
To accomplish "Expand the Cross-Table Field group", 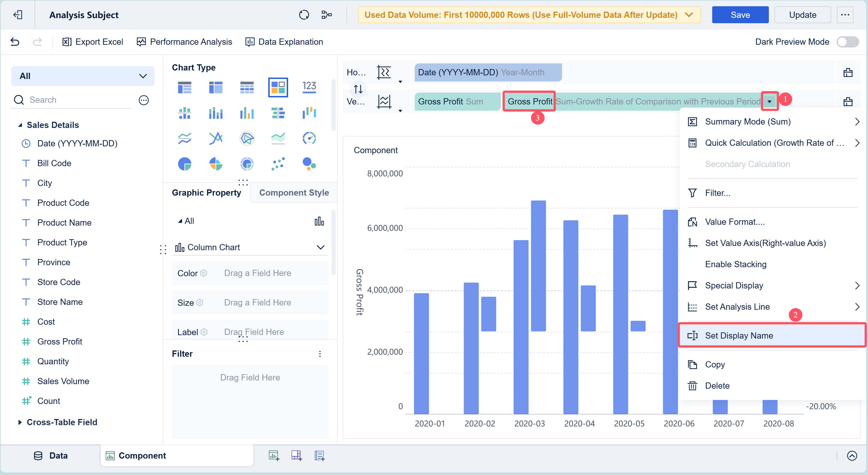I will click(x=20, y=422).
